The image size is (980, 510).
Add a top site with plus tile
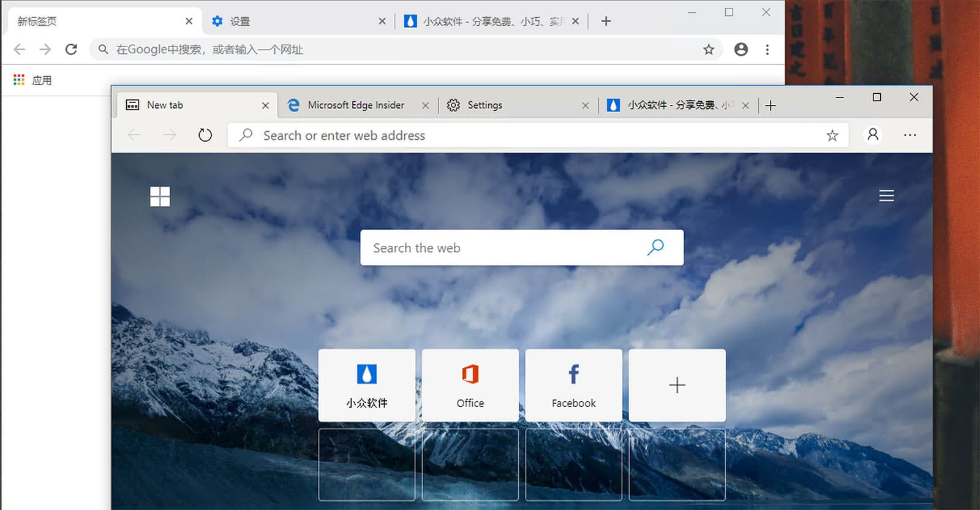pyautogui.click(x=677, y=385)
